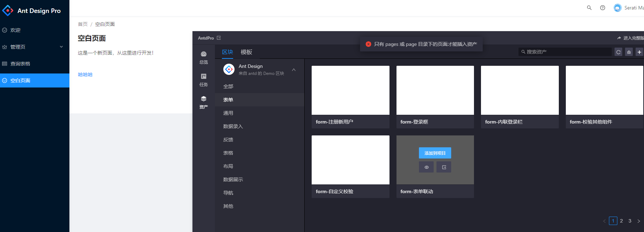Screen dimensions: 644x232
Task: Open the form-内联登录栏 block thumbnail
Action: (x=520, y=90)
